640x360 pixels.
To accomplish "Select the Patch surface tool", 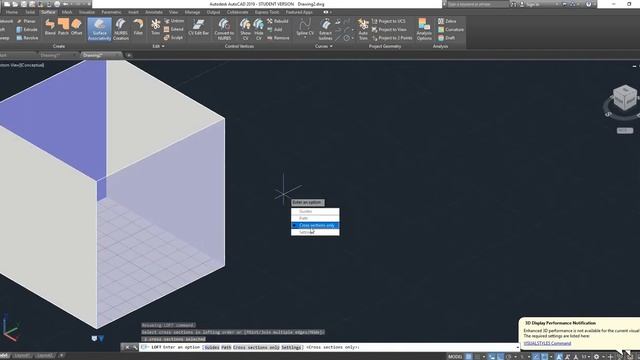I will (x=63, y=27).
